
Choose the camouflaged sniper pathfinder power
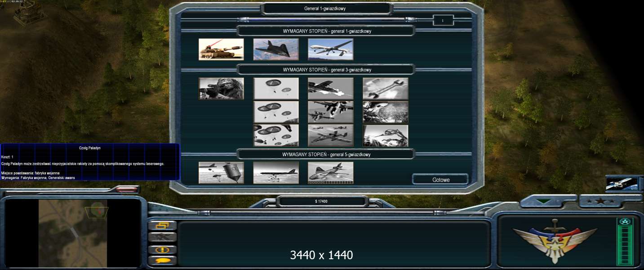pyautogui.click(x=221, y=88)
